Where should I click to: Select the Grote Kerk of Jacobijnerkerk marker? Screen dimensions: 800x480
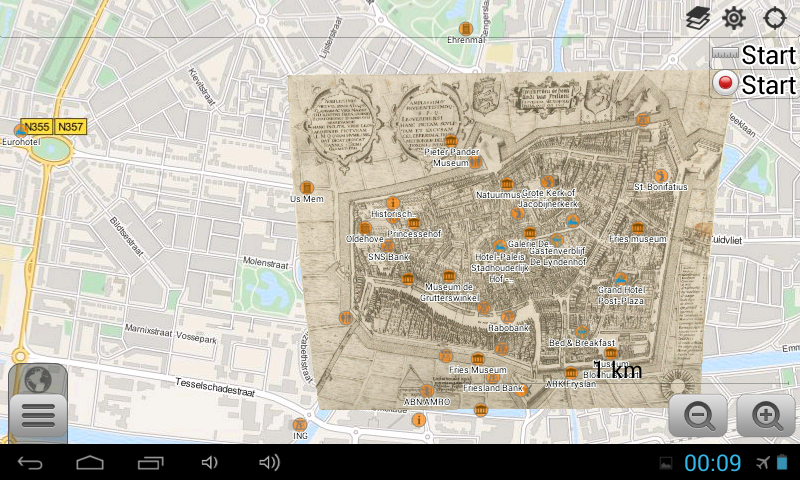548,182
